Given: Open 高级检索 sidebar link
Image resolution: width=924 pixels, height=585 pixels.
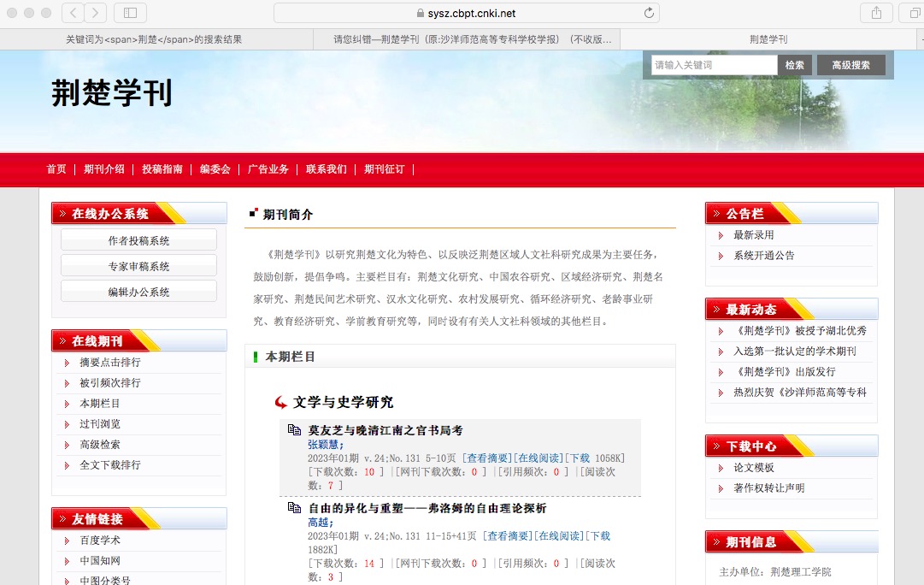Looking at the screenshot, I should point(100,445).
